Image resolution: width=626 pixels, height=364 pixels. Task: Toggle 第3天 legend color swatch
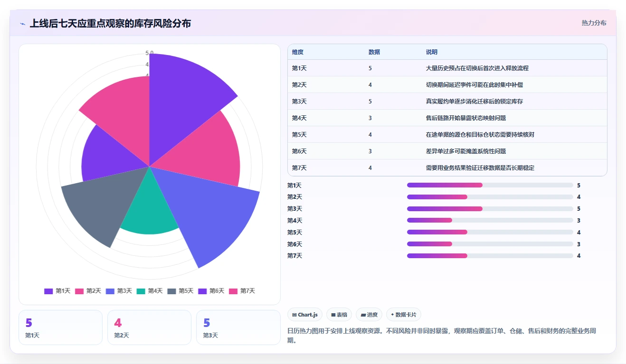[x=110, y=291]
